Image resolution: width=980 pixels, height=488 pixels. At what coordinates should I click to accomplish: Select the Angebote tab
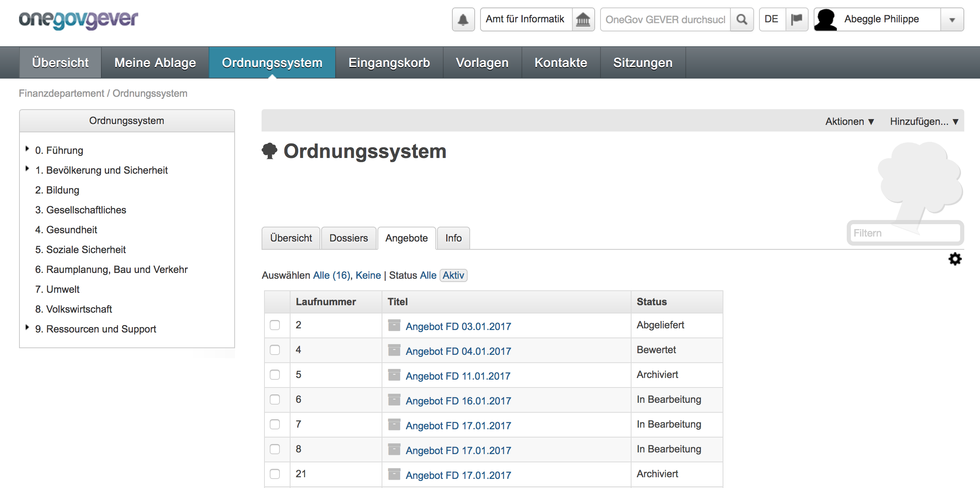(406, 238)
